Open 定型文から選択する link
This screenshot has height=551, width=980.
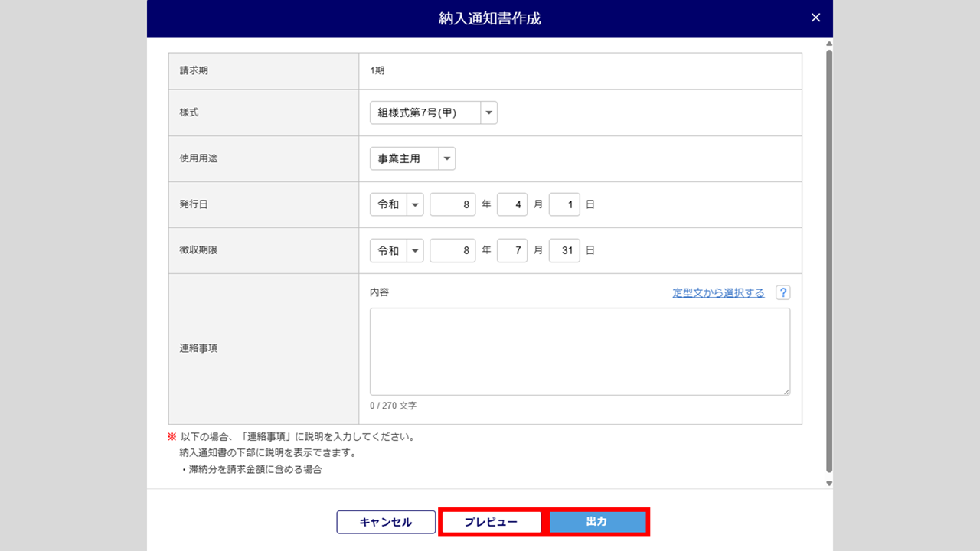[x=718, y=292]
